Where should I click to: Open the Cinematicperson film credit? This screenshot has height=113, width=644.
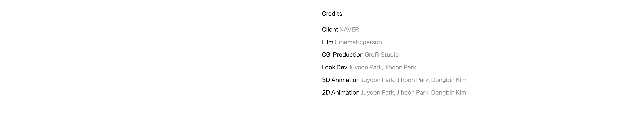pos(358,42)
